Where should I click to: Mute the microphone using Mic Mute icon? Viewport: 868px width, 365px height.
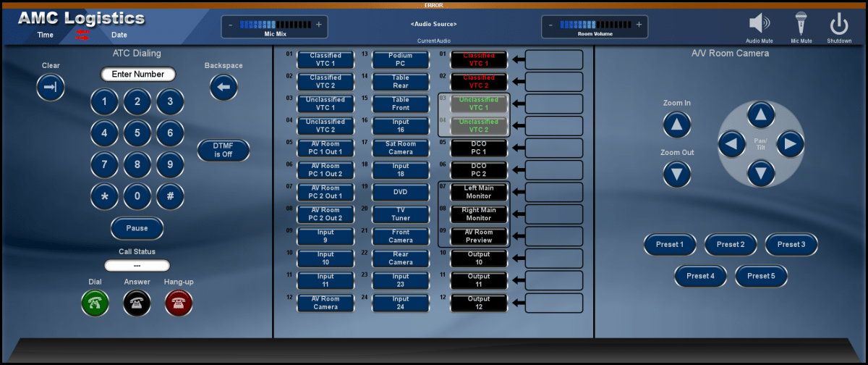pyautogui.click(x=801, y=23)
